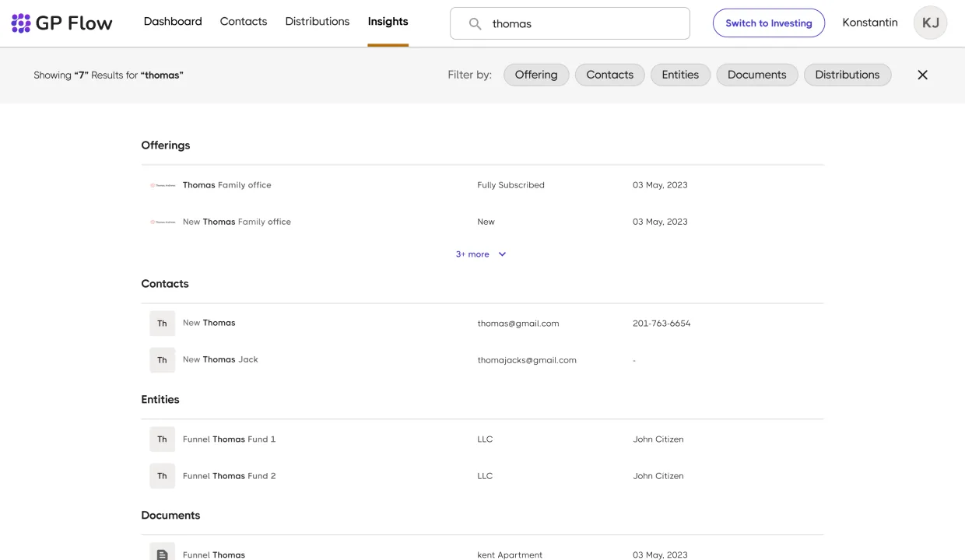Click the Th avatar for New Thomas Jack

pos(162,360)
